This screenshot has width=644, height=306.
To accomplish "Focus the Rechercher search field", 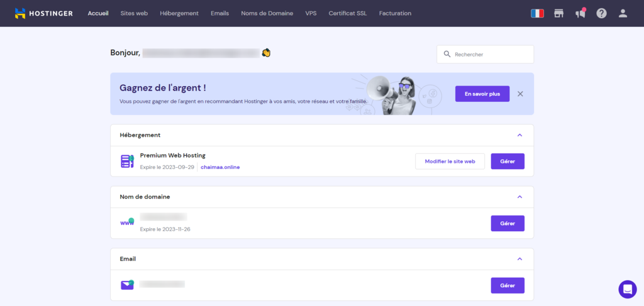I will pyautogui.click(x=485, y=54).
